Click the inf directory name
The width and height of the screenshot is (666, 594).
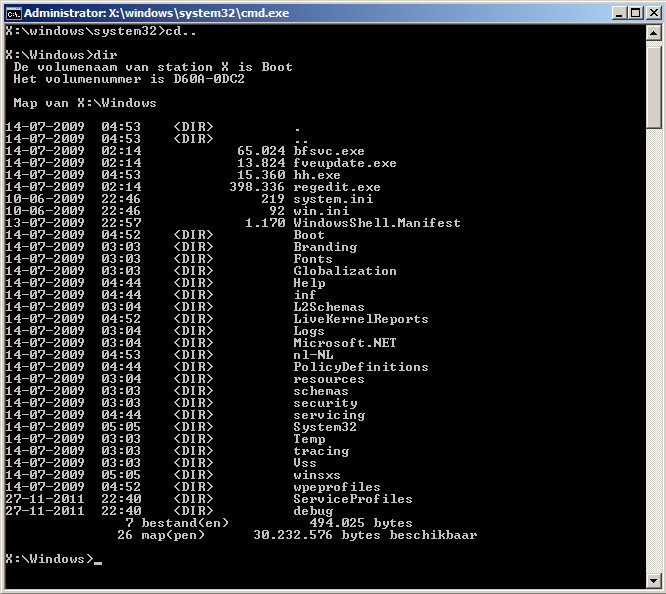tap(305, 295)
